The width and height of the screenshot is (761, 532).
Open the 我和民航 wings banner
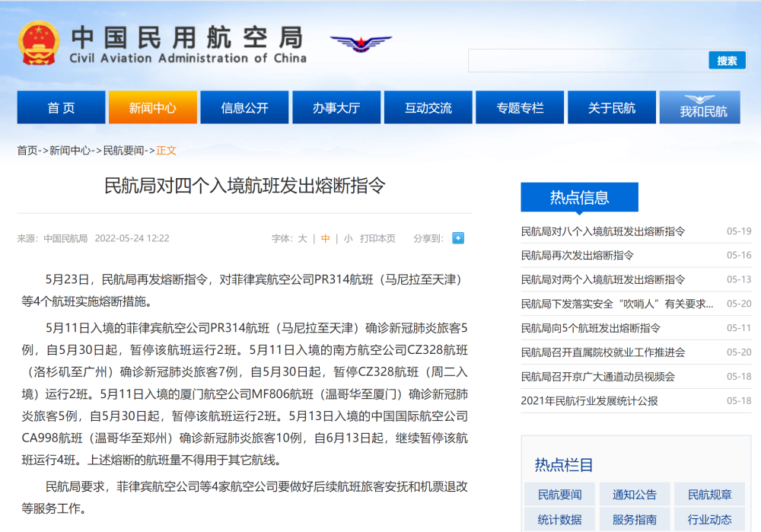point(703,107)
